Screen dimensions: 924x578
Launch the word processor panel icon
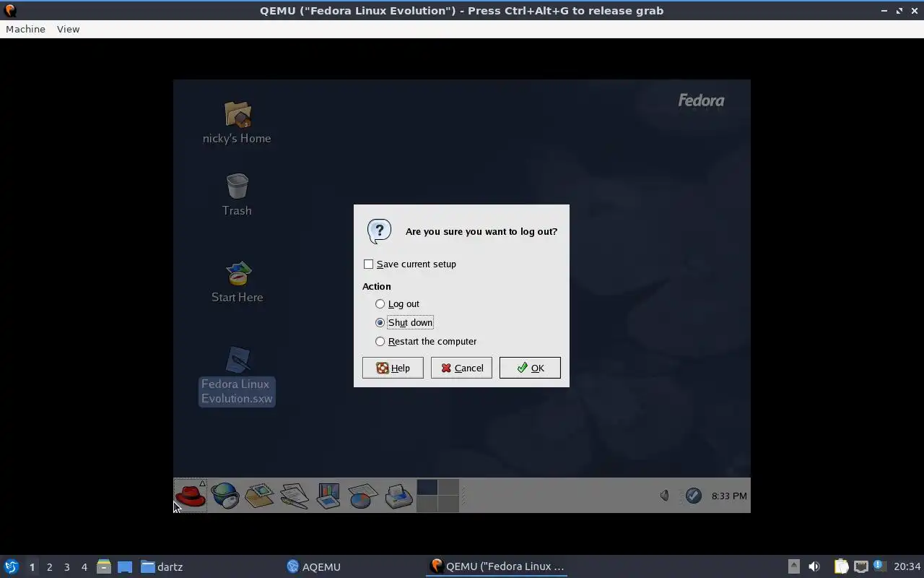295,496
